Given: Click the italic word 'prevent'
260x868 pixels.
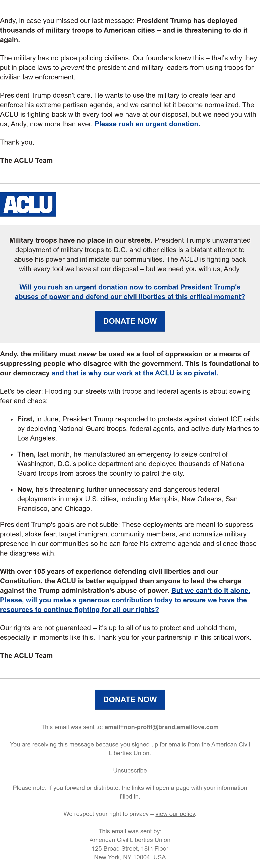Looking at the screenshot, I should [72, 67].
